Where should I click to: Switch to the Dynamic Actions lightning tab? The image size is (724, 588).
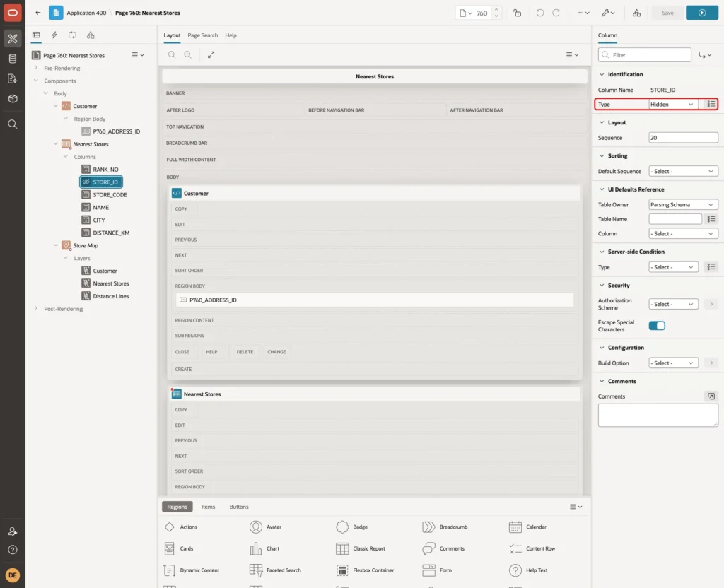coord(54,35)
